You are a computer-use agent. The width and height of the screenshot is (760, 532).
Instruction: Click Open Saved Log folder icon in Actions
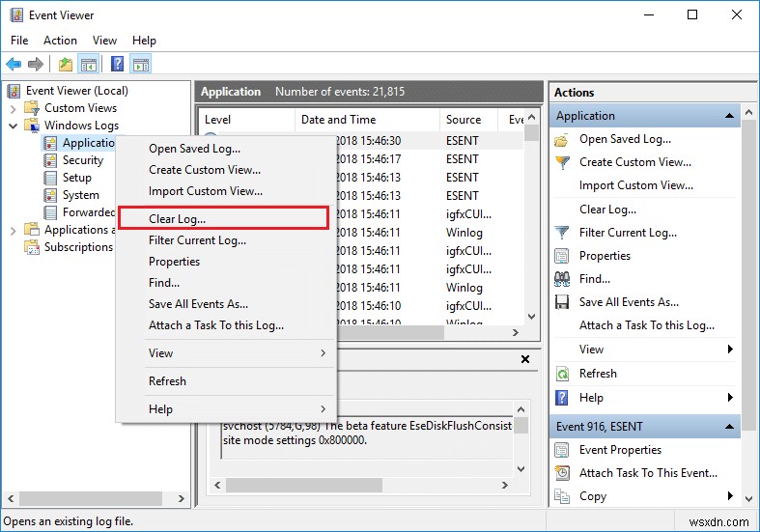[x=562, y=140]
